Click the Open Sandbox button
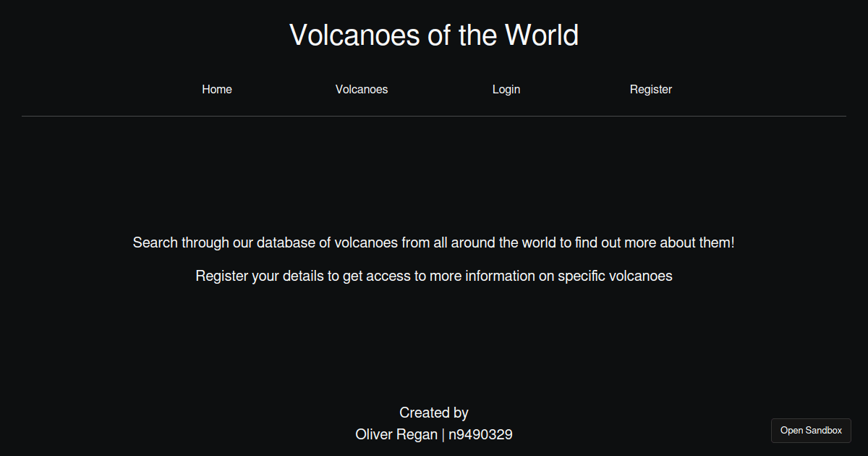Screen dimensions: 868x456 pyautogui.click(x=811, y=431)
